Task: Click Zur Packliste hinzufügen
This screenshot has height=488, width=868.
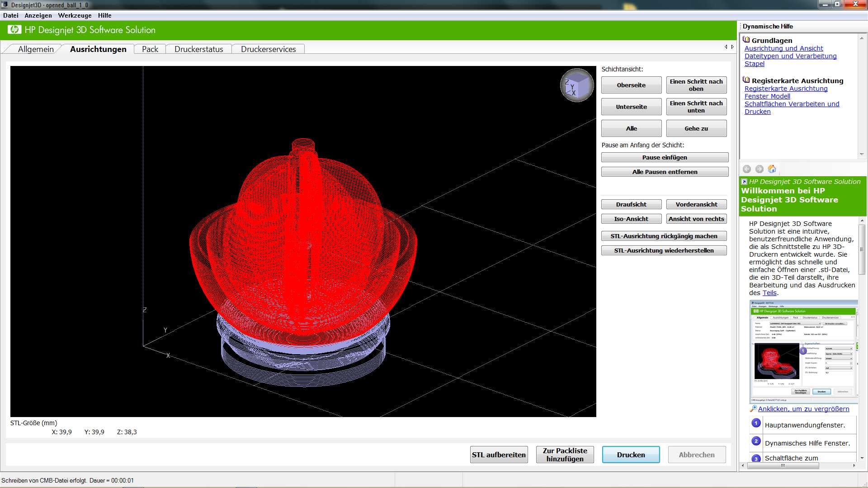Action: pyautogui.click(x=565, y=455)
